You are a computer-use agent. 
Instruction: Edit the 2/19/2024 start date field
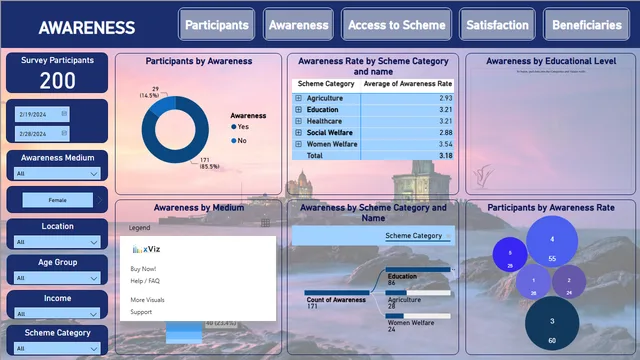[x=42, y=114]
